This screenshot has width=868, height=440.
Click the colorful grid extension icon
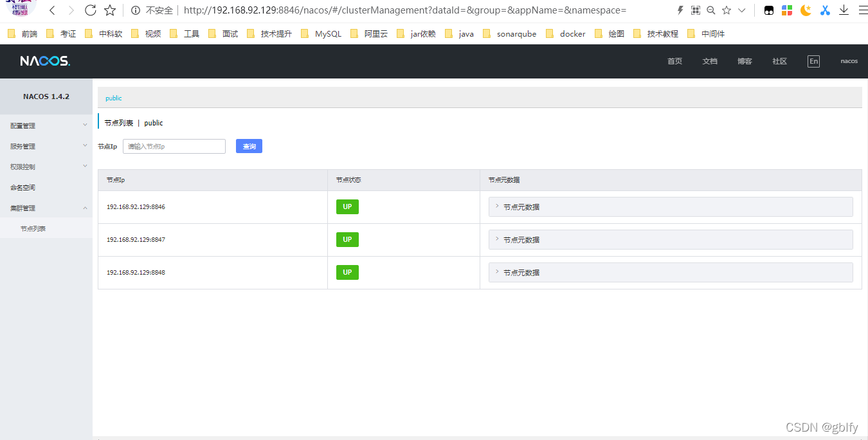click(x=787, y=10)
